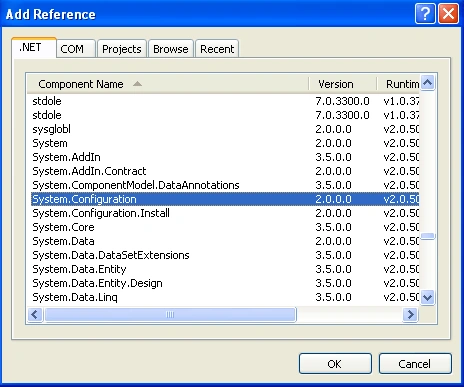Open the Browse tab

point(171,49)
